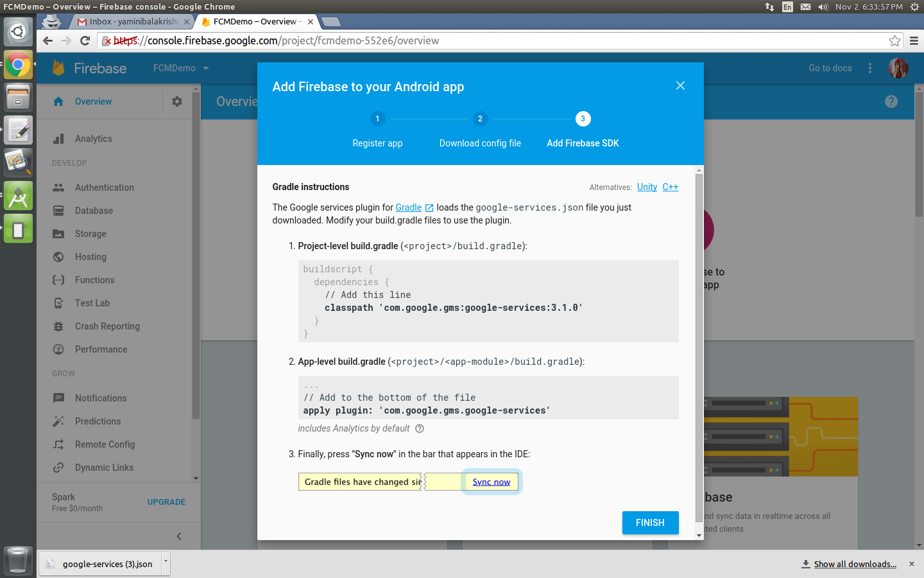Click the Firebase flame logo
The height and width of the screenshot is (578, 924).
coord(58,68)
